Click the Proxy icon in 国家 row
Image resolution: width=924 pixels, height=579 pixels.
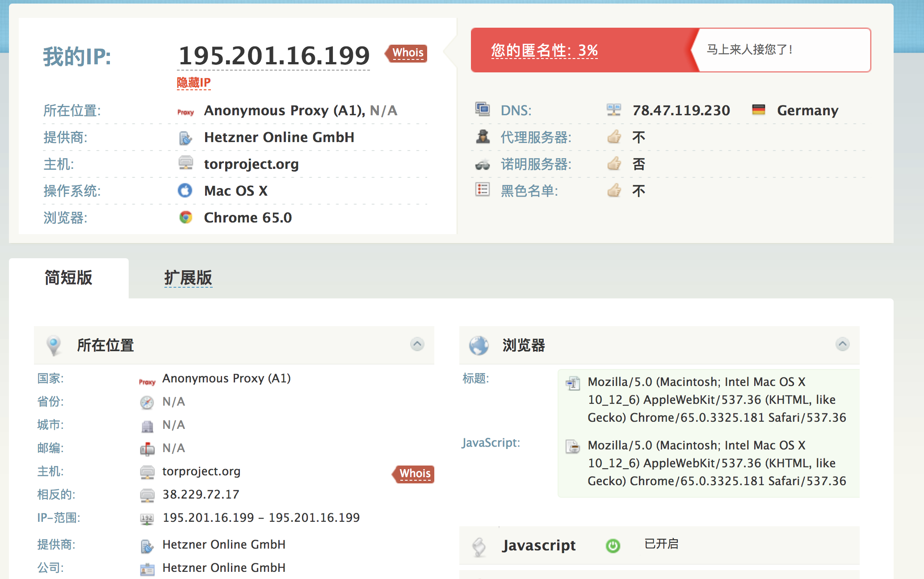[x=147, y=382]
